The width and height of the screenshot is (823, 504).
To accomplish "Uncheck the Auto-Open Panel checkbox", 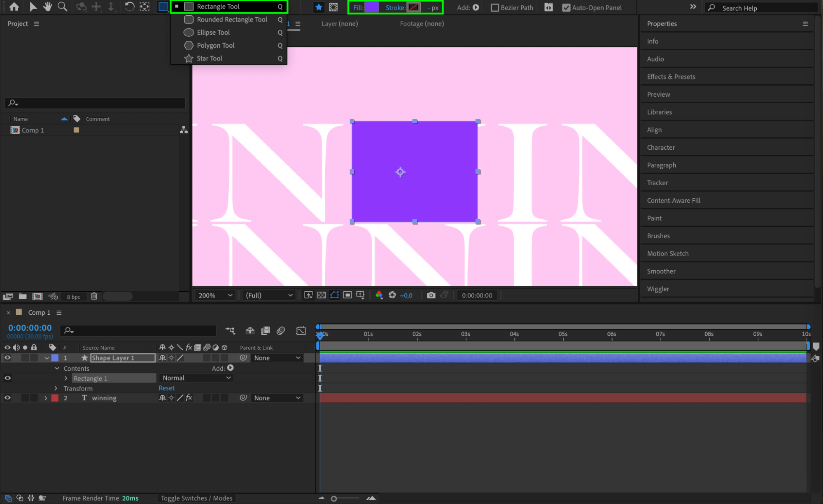I will pos(566,7).
